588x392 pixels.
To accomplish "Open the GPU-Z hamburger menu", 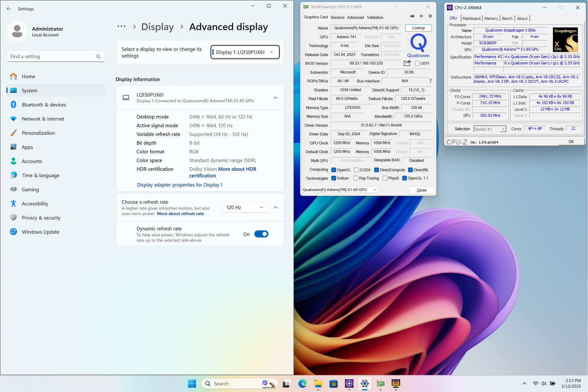I will (x=430, y=16).
